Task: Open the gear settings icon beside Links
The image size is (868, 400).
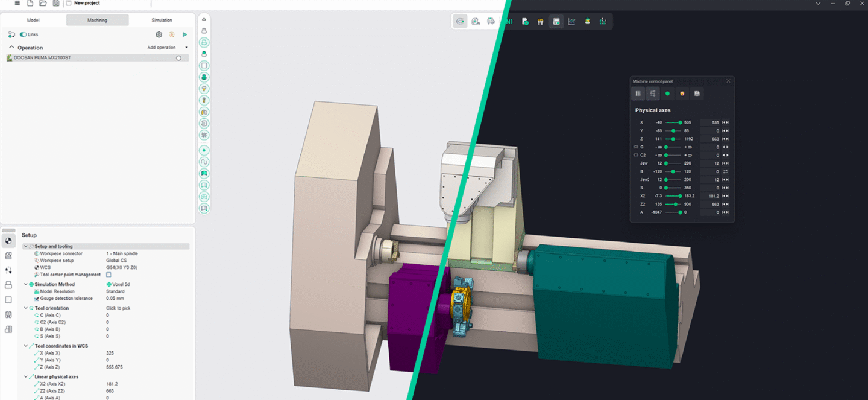Action: pyautogui.click(x=159, y=35)
